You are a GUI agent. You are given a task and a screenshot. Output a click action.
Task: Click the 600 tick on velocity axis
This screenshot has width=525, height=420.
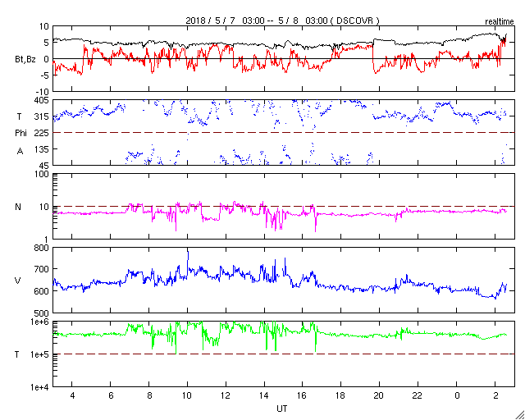click(x=42, y=290)
